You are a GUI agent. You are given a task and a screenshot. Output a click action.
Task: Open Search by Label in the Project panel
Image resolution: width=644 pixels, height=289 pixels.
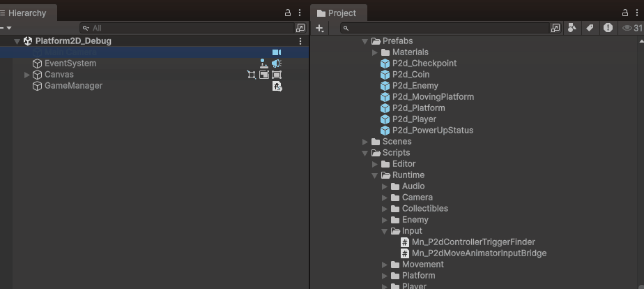point(590,28)
